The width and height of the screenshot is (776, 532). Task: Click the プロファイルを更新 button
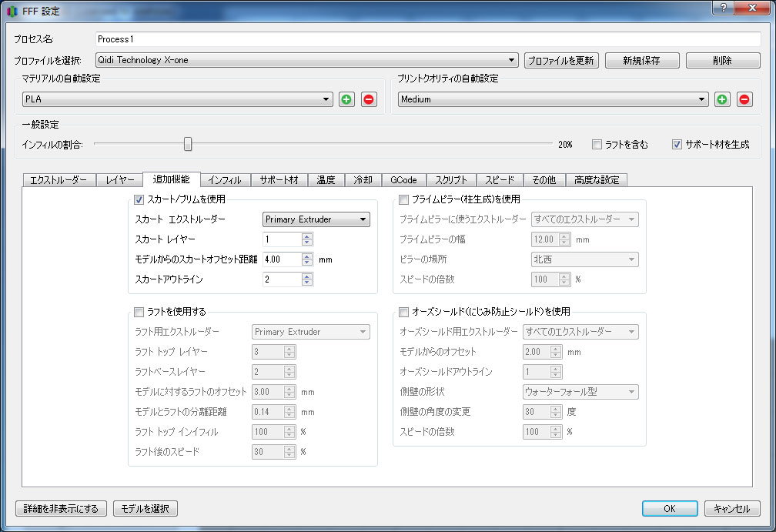coord(561,61)
